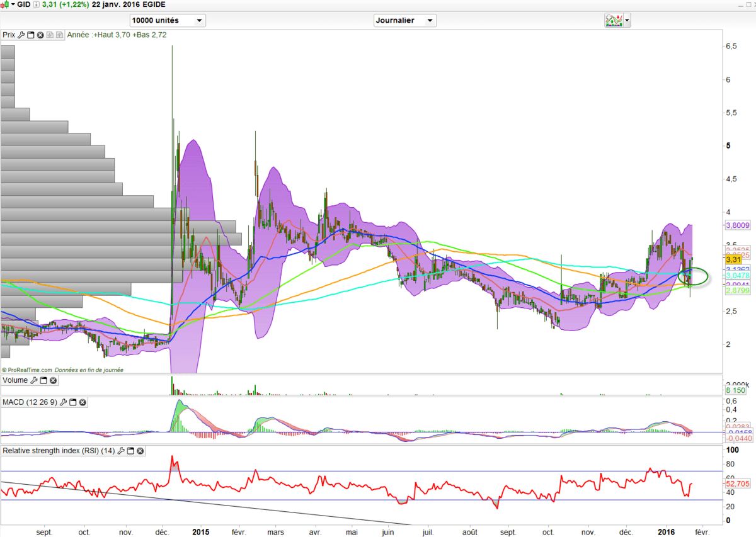Maximize the MACD panel
The width and height of the screenshot is (756, 537).
tap(72, 402)
